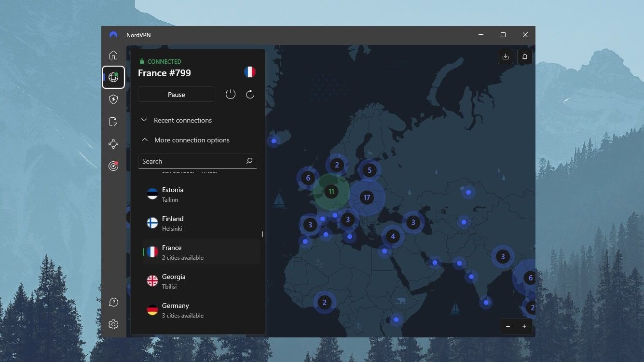The width and height of the screenshot is (644, 362).
Task: Click the "CONNECTED" status label
Action: click(164, 62)
